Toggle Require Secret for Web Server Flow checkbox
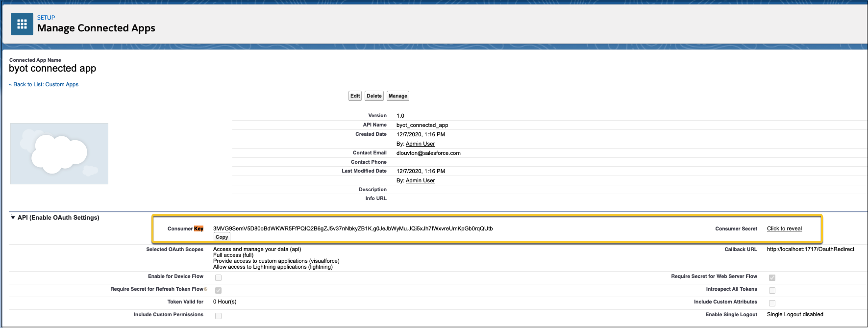 772,278
